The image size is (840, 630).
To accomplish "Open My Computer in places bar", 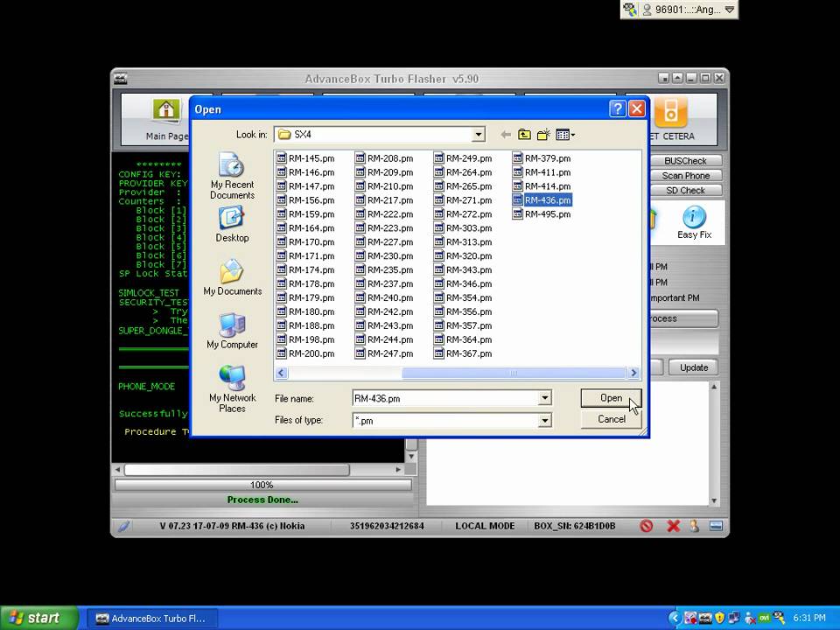I will [x=233, y=331].
